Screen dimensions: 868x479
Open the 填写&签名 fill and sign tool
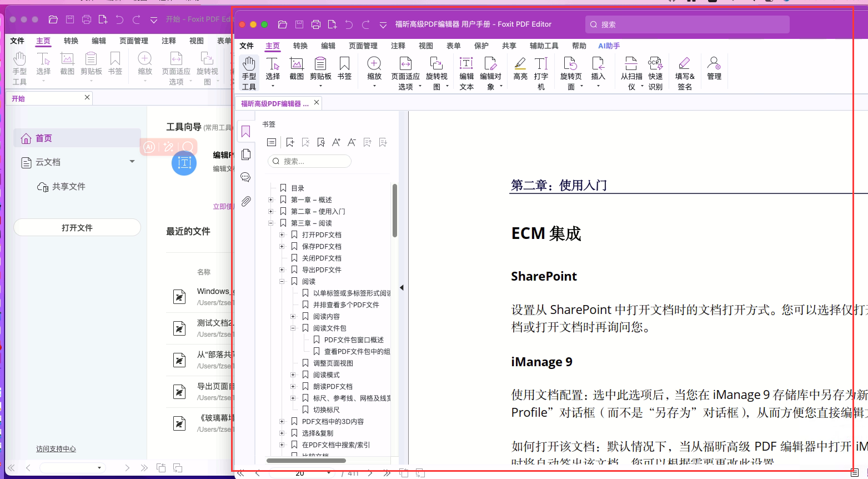click(685, 73)
